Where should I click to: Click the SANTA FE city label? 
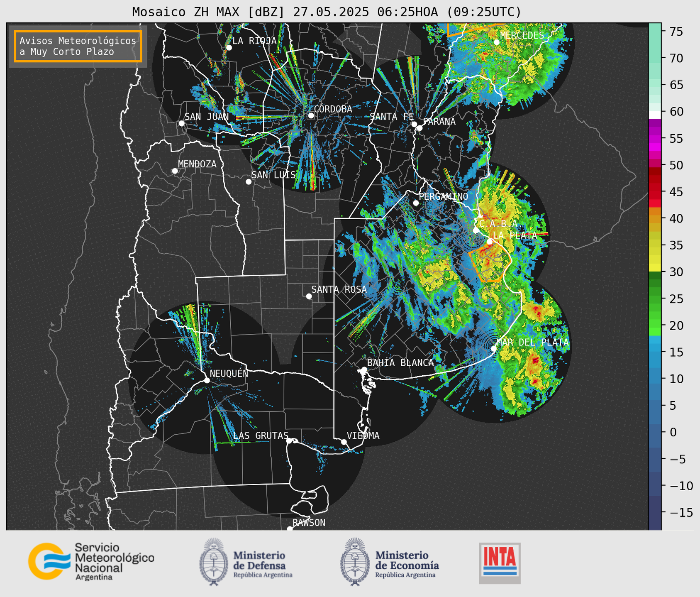point(392,117)
